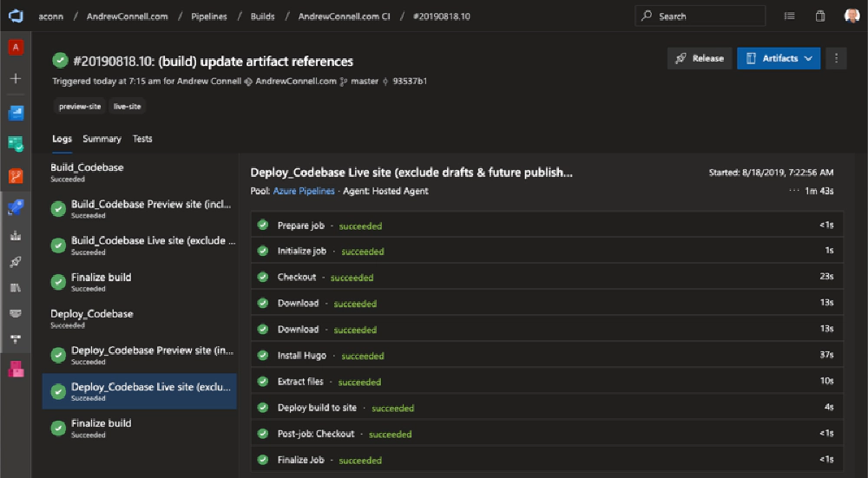Click the preview-site tag

80,106
